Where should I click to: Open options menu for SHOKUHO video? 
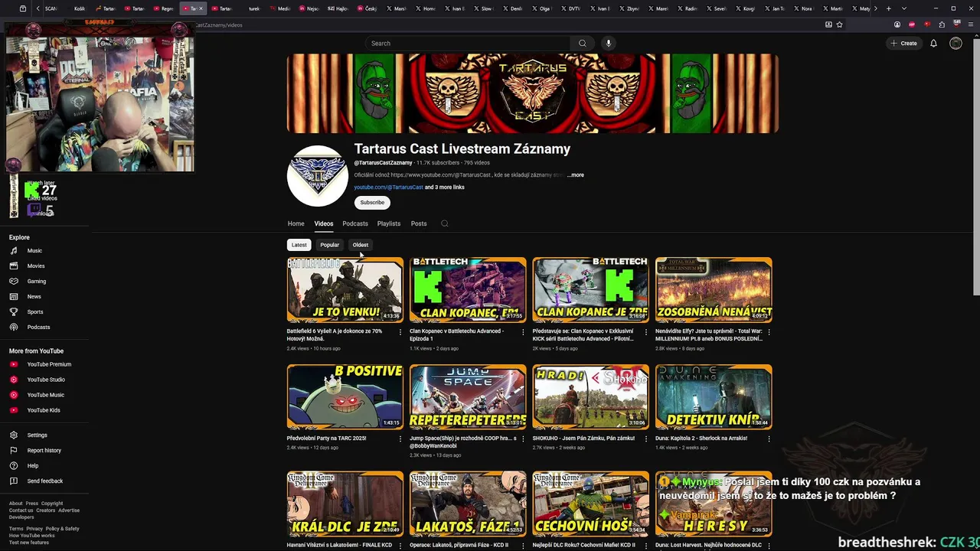[x=646, y=439]
